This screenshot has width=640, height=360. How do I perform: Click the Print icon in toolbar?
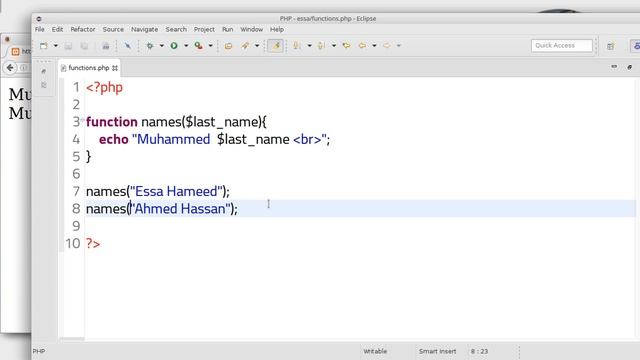point(106,46)
